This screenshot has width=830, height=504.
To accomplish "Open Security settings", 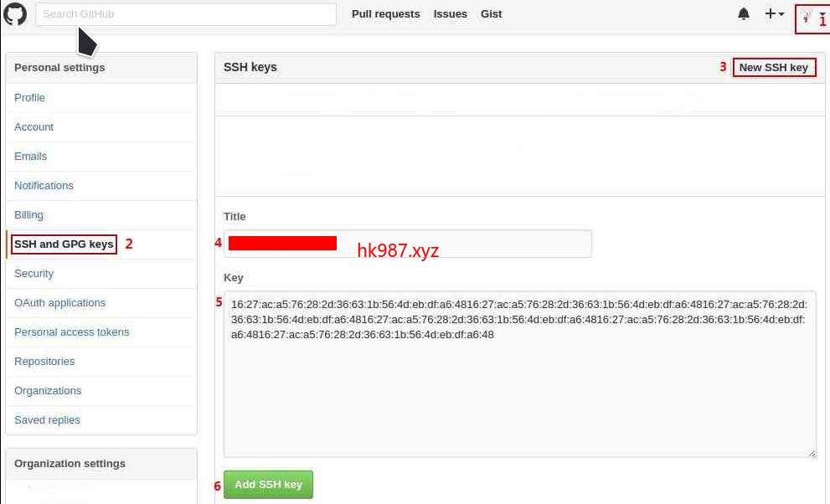I will (x=34, y=274).
